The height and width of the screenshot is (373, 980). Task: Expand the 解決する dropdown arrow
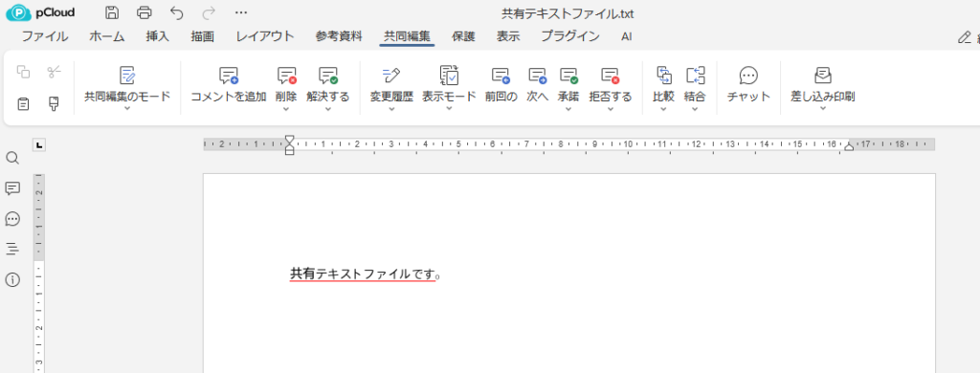[328, 109]
